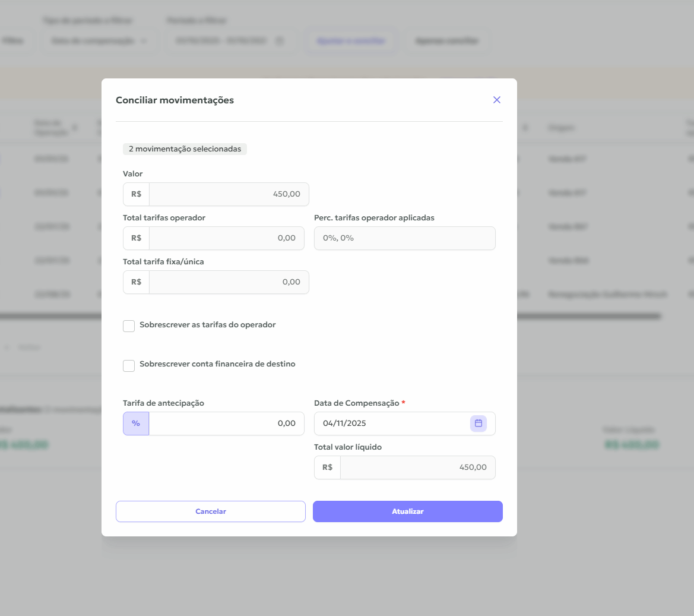Check Sobrescrever conta financeira de destino

pos(129,365)
